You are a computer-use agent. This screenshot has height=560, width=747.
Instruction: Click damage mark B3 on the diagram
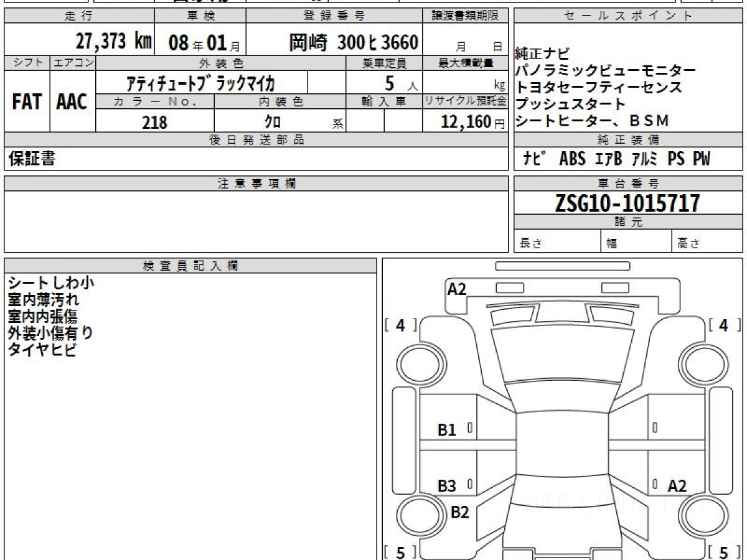[x=447, y=487]
